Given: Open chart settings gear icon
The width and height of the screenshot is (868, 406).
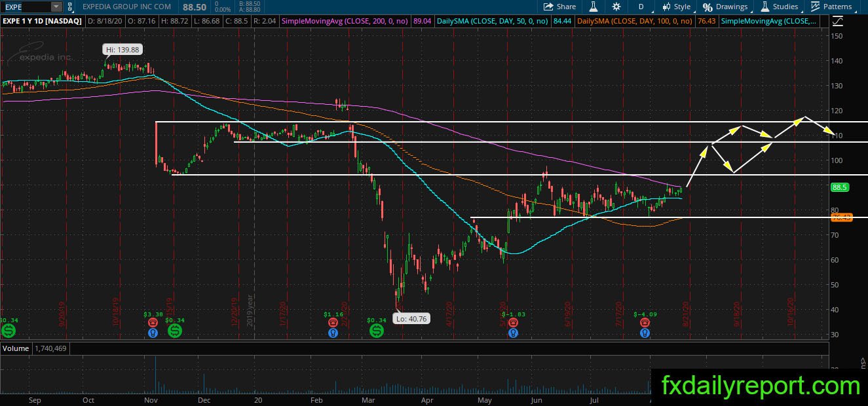Looking at the screenshot, I should pos(616,7).
